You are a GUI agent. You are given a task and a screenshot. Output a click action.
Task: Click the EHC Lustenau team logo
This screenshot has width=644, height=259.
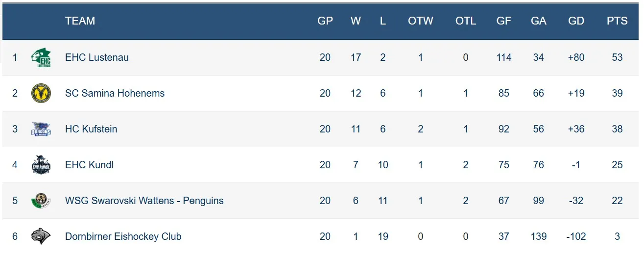point(41,57)
